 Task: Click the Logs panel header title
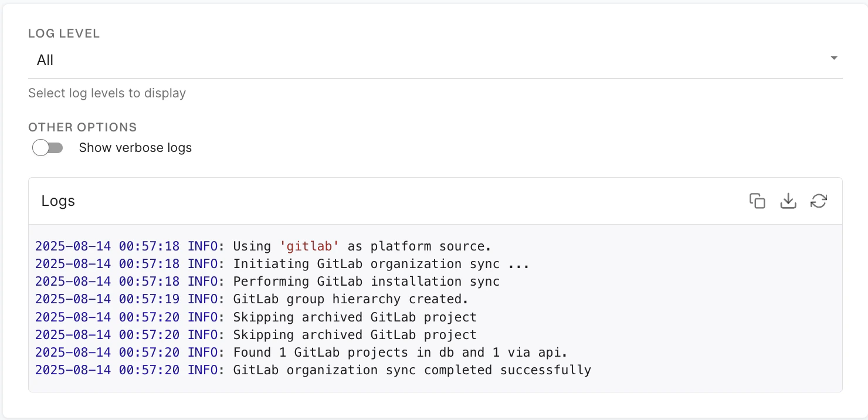(x=58, y=201)
